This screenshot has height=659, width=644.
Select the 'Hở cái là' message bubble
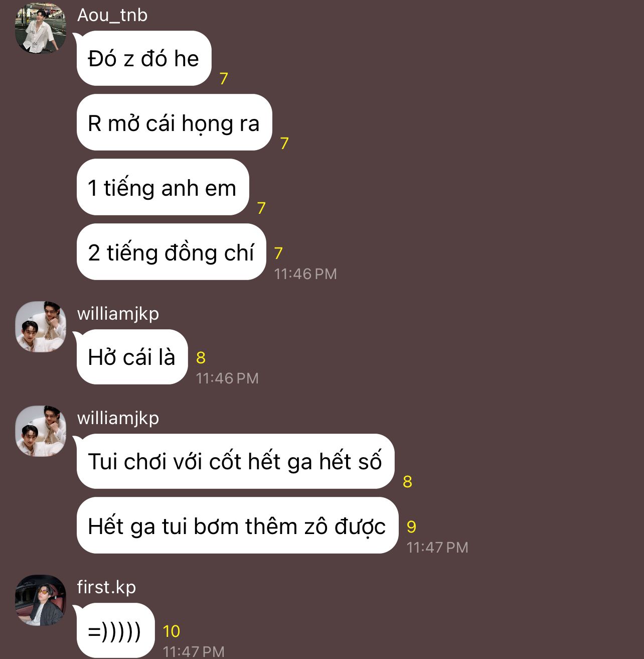[x=132, y=357]
